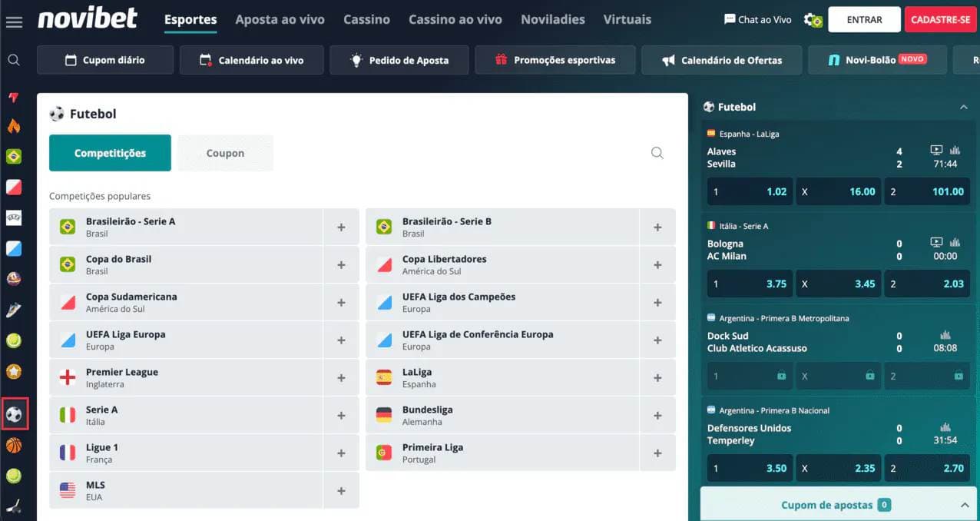Image resolution: width=980 pixels, height=521 pixels.
Task: Select the football boot sidebar icon
Action: 14,310
